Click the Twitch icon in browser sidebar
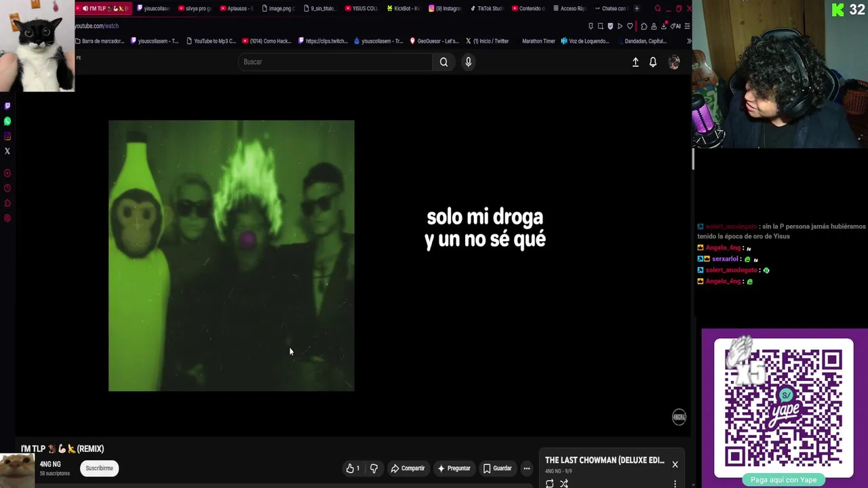 coord(7,106)
